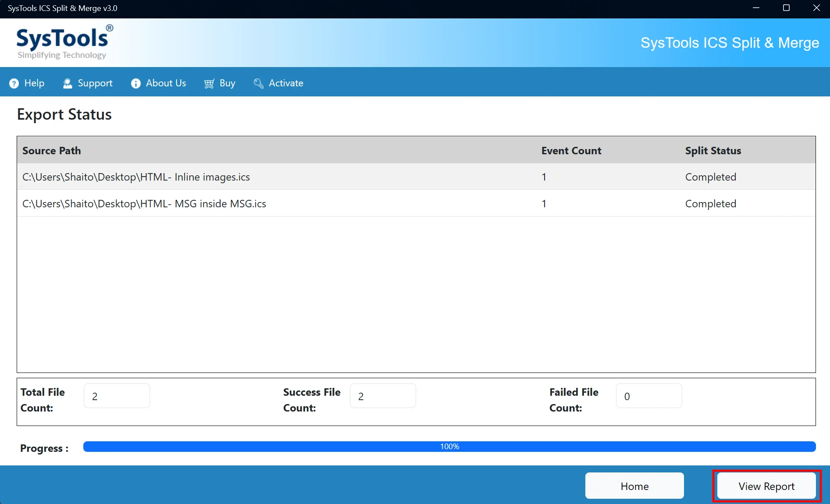The image size is (830, 504).
Task: Click the Total File Count field
Action: click(x=117, y=396)
